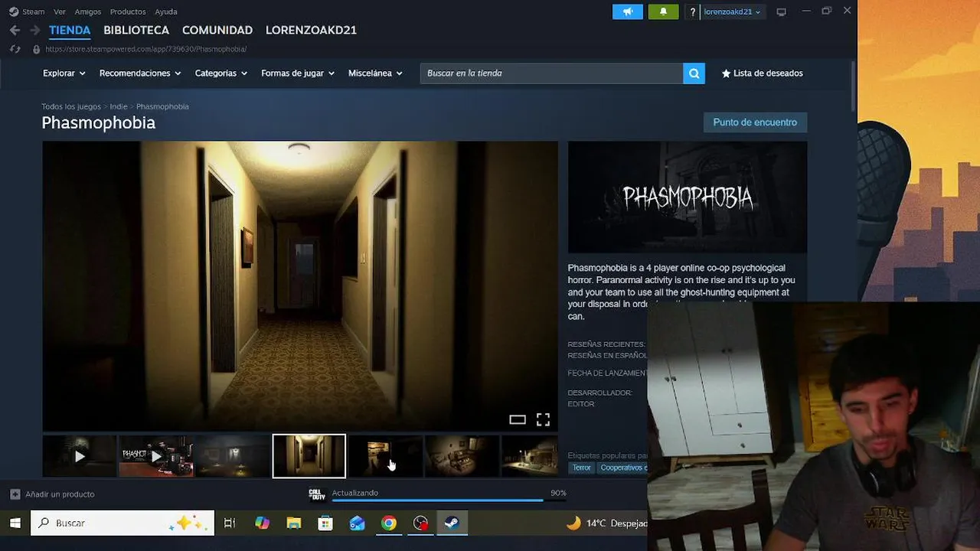Go forward with the right arrow
The width and height of the screenshot is (980, 551).
tap(34, 31)
